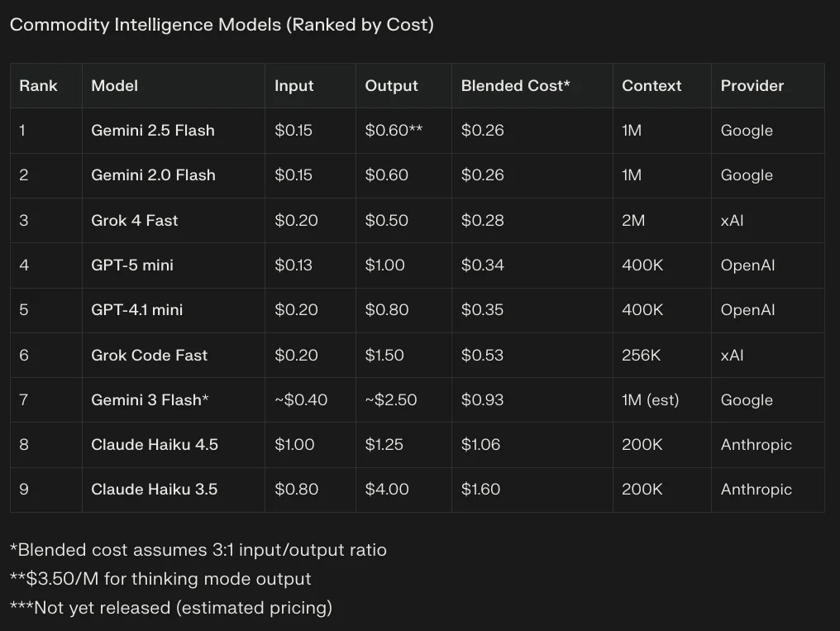Select the Grok Code Fast model name

click(150, 356)
